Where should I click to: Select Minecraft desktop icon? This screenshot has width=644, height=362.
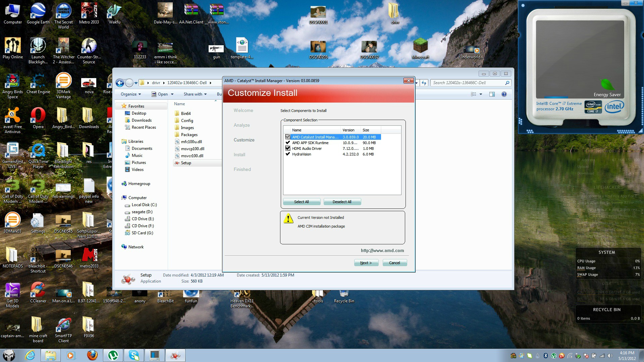pos(420,49)
